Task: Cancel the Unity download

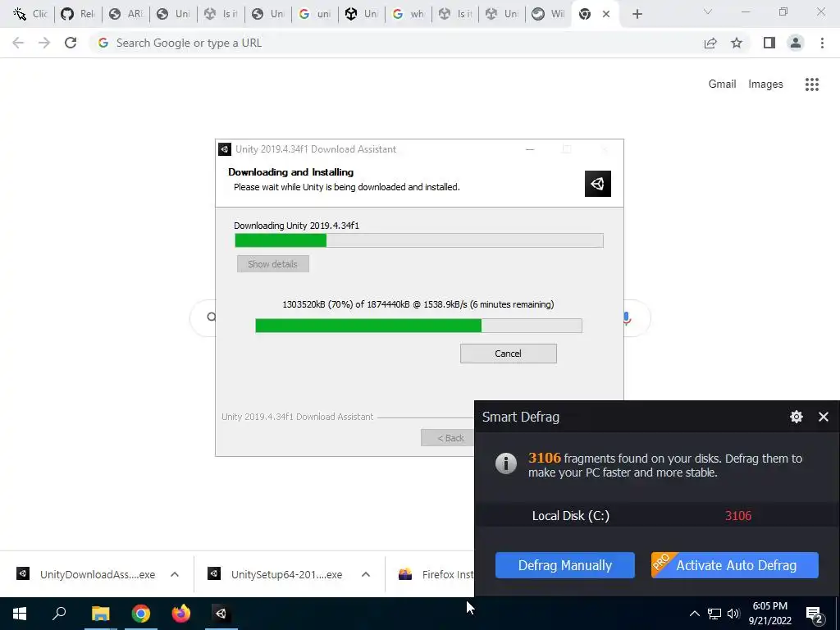Action: 508,354
